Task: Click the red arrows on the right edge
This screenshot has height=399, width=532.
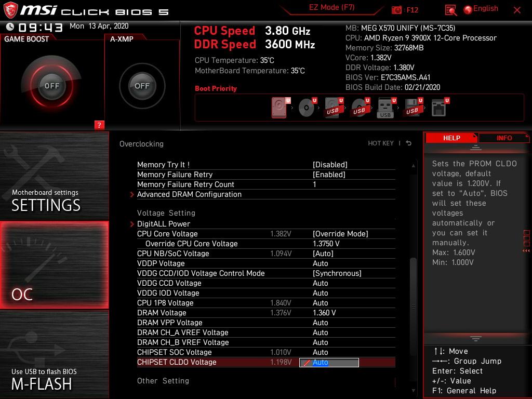Action: (526, 251)
